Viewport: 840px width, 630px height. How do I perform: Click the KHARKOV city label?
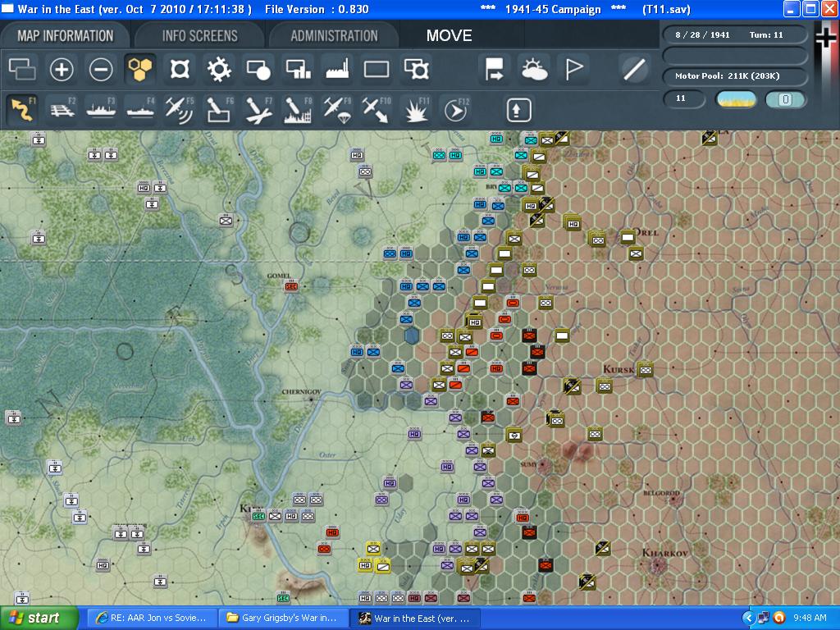[x=664, y=552]
